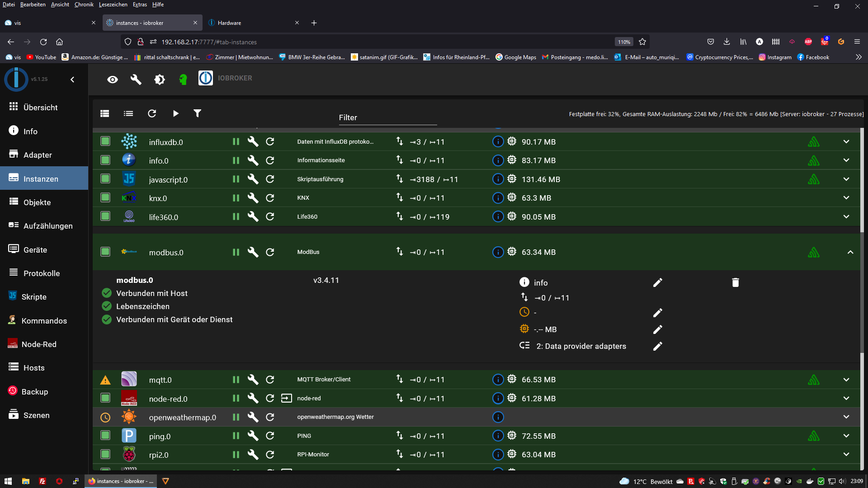Toggle the eye visibility icon in header
The image size is (868, 488).
click(112, 80)
